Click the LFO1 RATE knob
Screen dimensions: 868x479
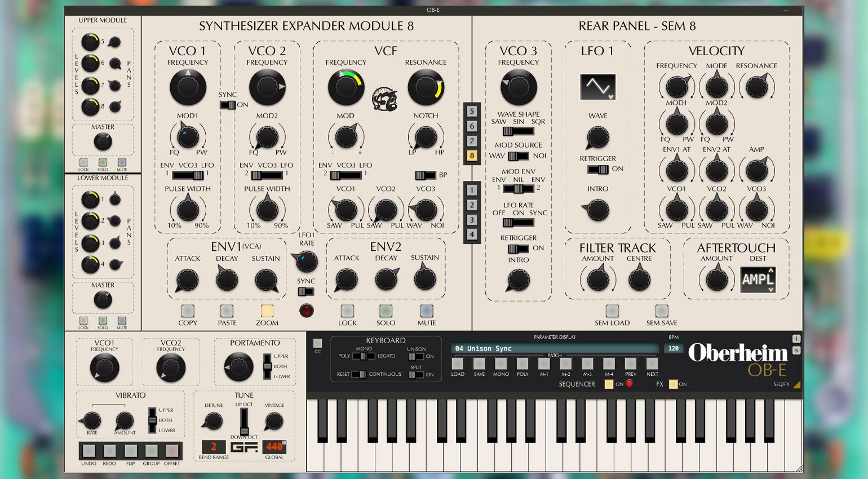[307, 261]
